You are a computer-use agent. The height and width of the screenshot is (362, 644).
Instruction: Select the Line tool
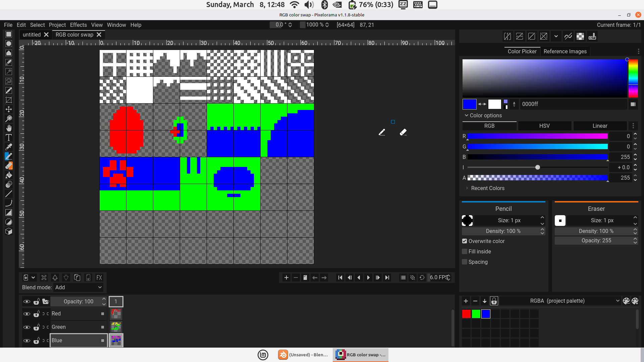coord(9,194)
